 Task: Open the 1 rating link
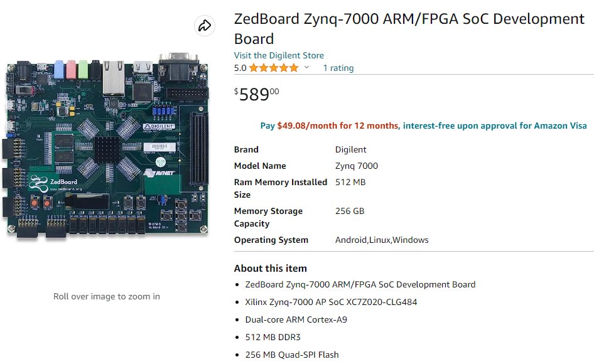coord(338,68)
